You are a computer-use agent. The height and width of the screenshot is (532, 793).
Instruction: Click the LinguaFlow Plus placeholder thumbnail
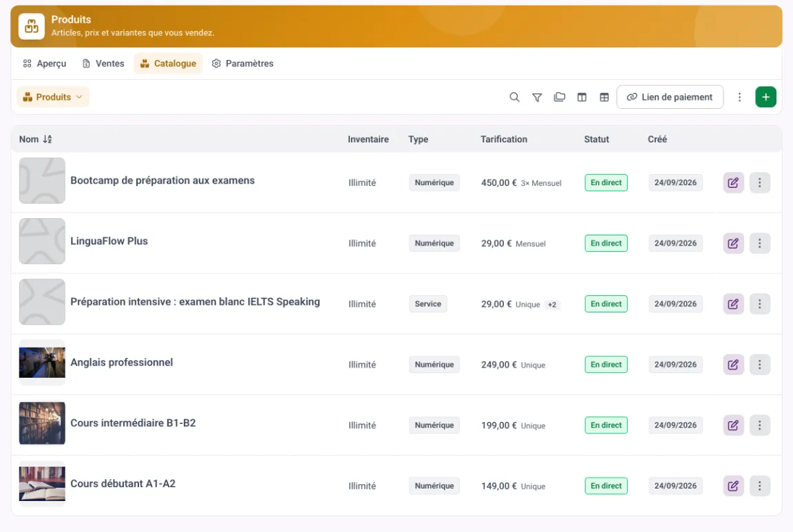(42, 241)
